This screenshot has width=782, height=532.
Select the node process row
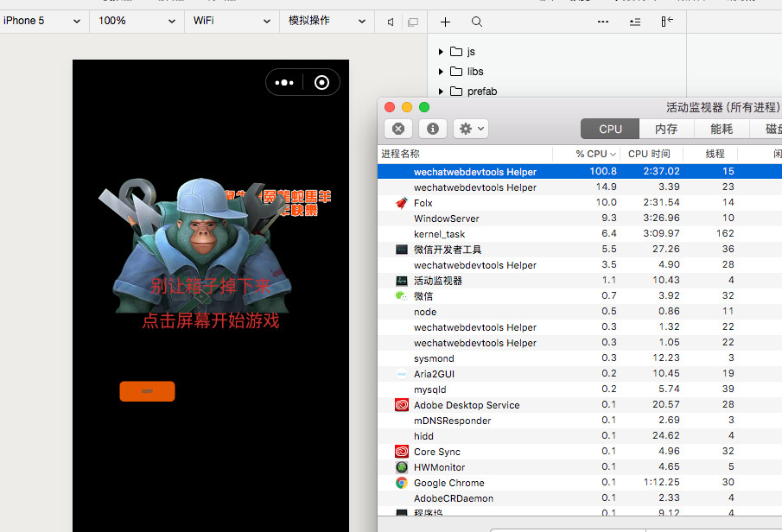click(580, 312)
